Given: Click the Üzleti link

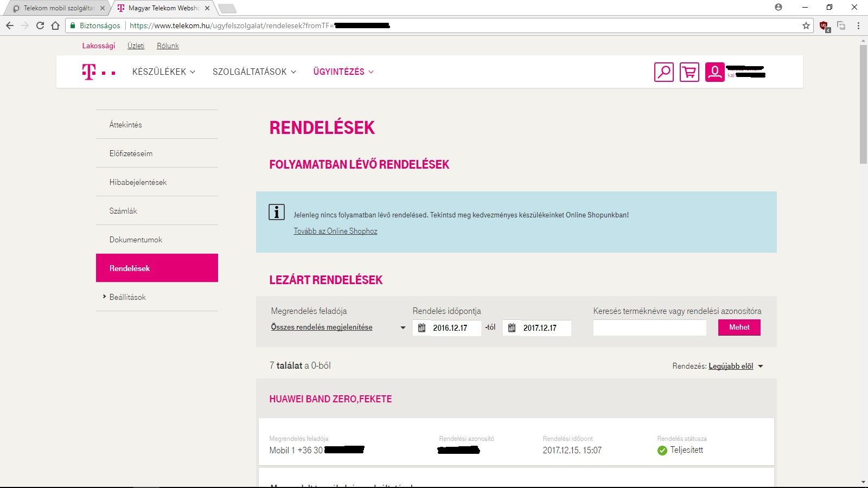Looking at the screenshot, I should coord(136,46).
